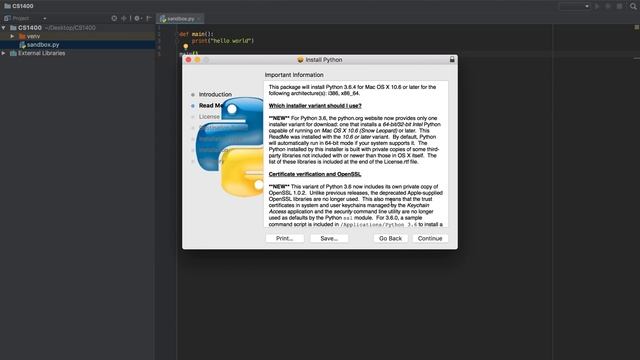Click Continue in the Python installer
Viewport: 640px width, 360px height.
pyautogui.click(x=430, y=238)
